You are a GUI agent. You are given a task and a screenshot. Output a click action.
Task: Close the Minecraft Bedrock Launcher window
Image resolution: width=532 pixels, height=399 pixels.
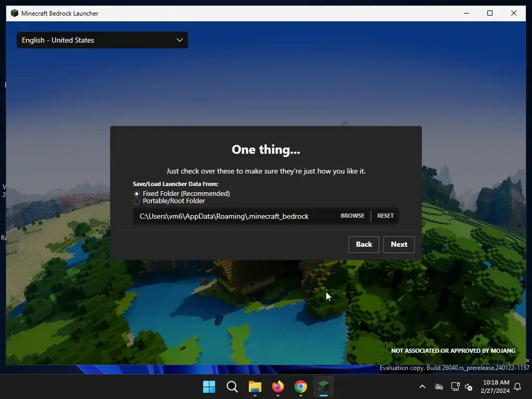pyautogui.click(x=514, y=13)
